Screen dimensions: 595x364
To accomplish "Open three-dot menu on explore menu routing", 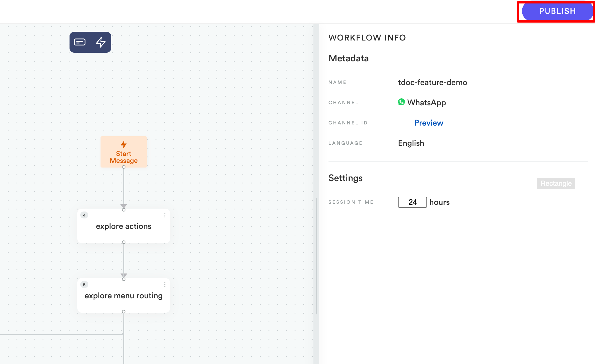I will point(165,284).
